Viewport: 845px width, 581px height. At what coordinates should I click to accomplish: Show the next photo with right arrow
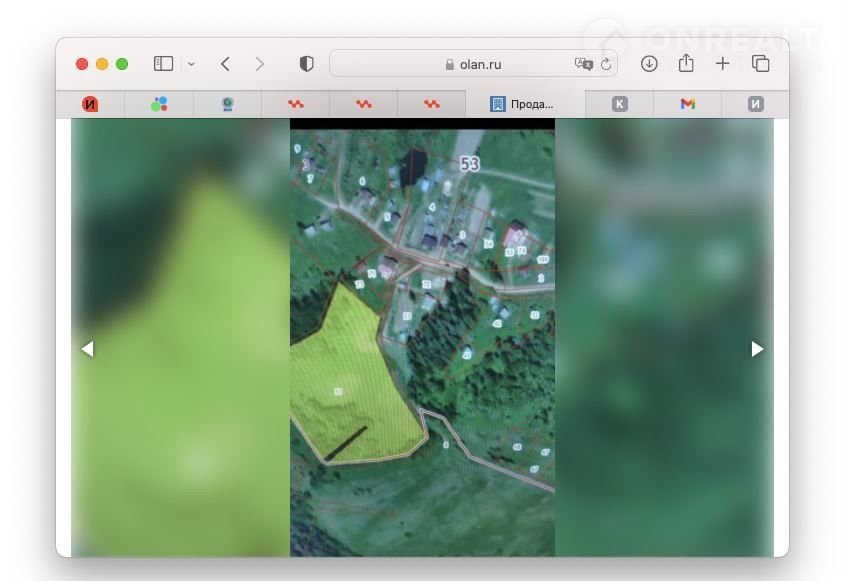pyautogui.click(x=757, y=349)
